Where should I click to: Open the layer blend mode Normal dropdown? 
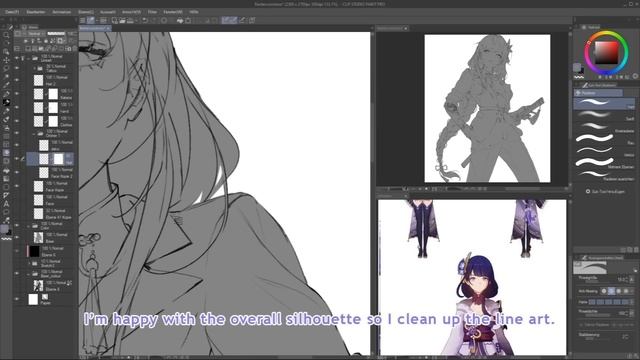[x=36, y=33]
